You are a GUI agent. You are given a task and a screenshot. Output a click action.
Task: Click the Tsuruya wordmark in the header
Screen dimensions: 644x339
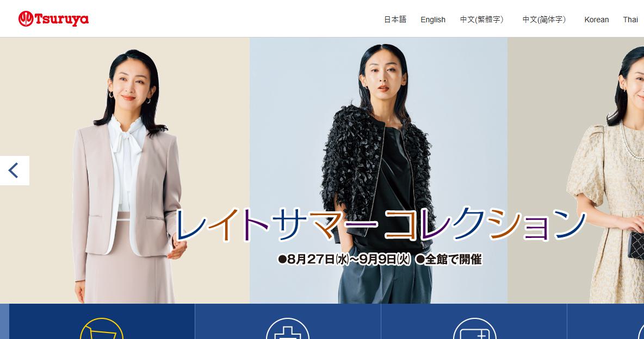coord(61,20)
